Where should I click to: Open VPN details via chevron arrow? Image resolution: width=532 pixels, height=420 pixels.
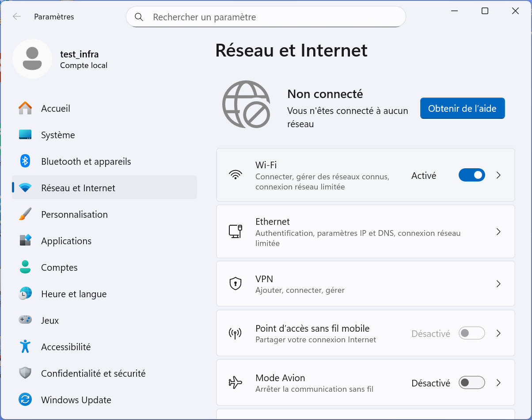tap(498, 284)
